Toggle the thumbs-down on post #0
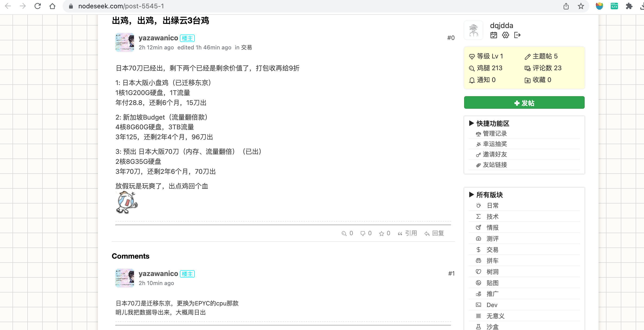 click(x=363, y=233)
